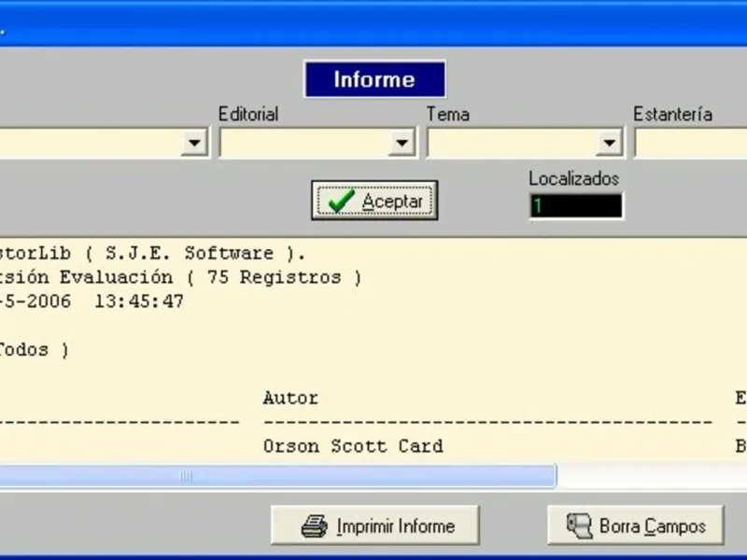The image size is (747, 560).
Task: Click the 'Orson Scott Card' author entry
Action: (x=353, y=446)
